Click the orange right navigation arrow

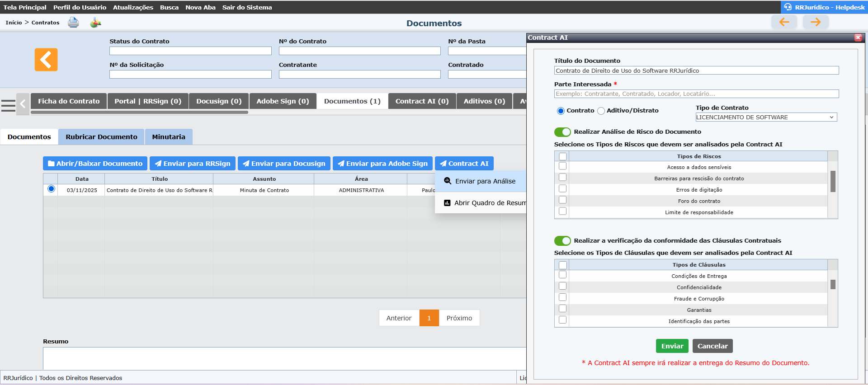coord(815,22)
